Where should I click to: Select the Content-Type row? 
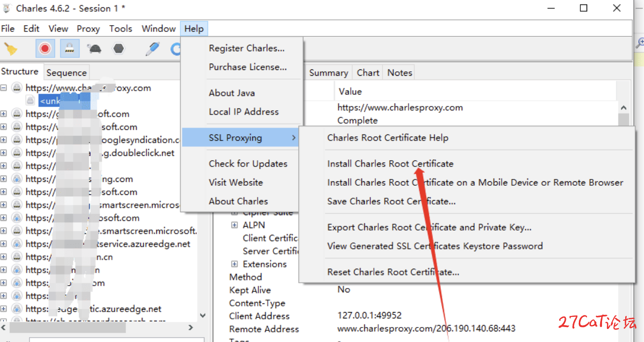(257, 303)
